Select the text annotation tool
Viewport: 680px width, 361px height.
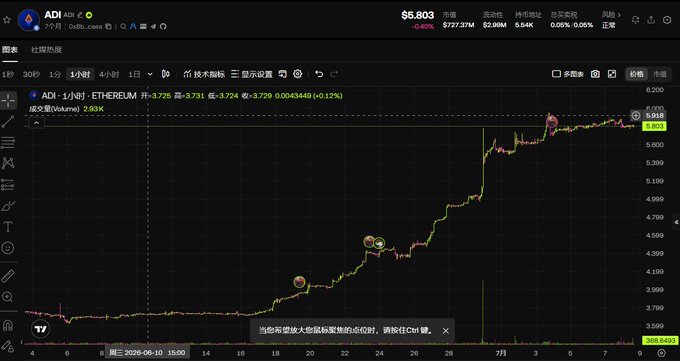pos(8,227)
